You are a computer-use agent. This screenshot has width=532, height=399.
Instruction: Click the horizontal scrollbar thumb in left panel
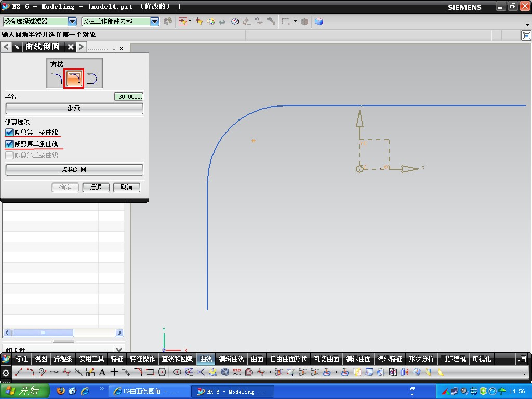(43, 333)
